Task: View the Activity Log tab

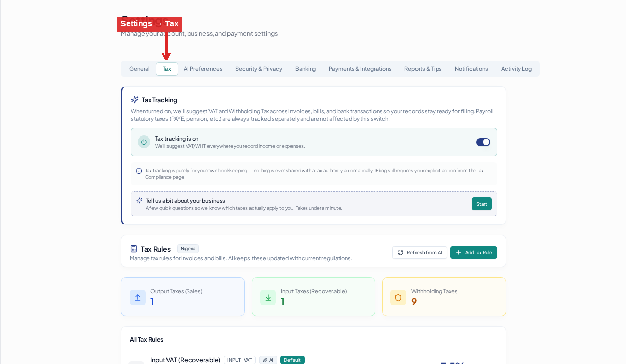Action: click(516, 69)
